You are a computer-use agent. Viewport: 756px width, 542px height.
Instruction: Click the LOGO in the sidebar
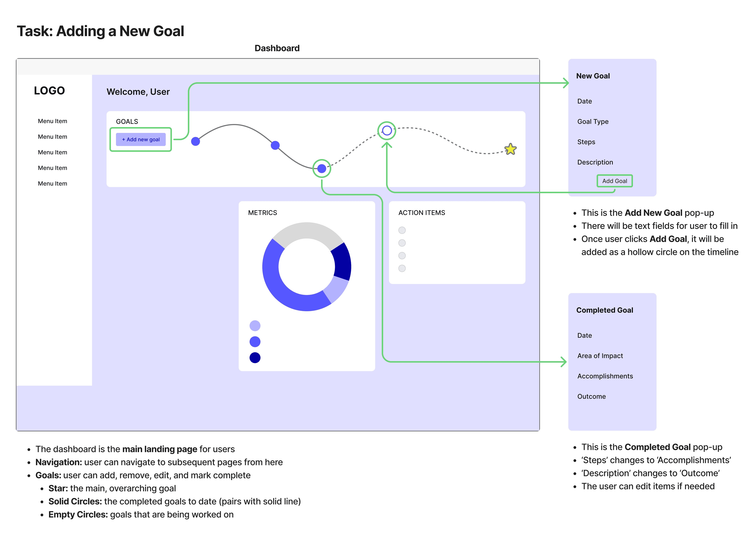coord(49,91)
